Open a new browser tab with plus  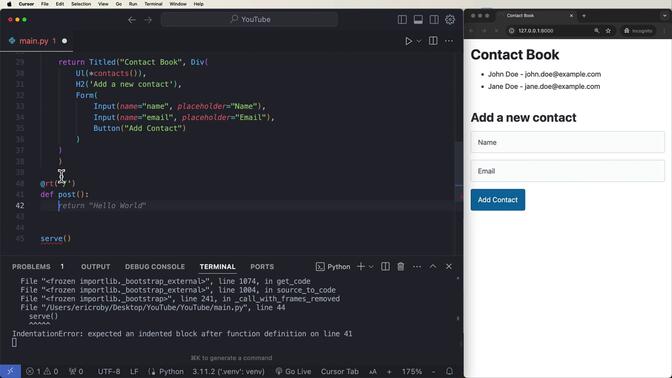pyautogui.click(x=584, y=16)
